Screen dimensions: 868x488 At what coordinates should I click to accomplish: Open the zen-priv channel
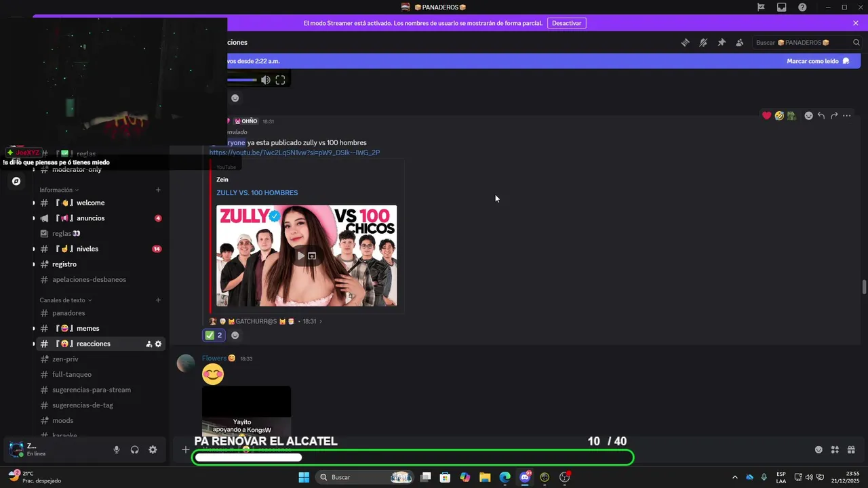(100, 359)
